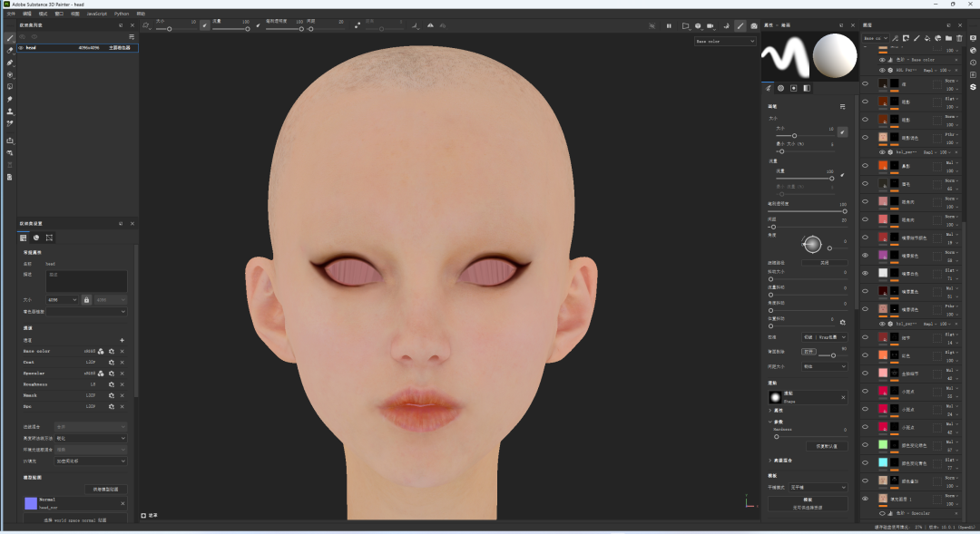Pause the viewport rendering
The height and width of the screenshot is (534, 980).
pos(669,25)
